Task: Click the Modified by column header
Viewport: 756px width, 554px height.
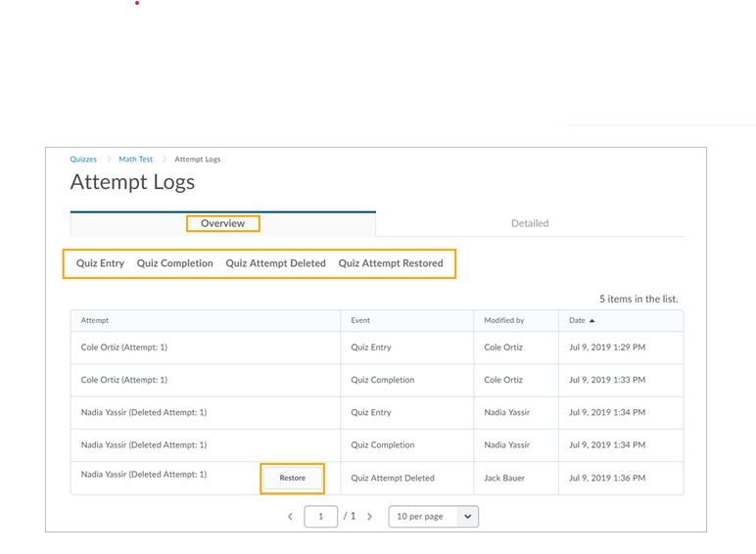Action: pos(504,320)
